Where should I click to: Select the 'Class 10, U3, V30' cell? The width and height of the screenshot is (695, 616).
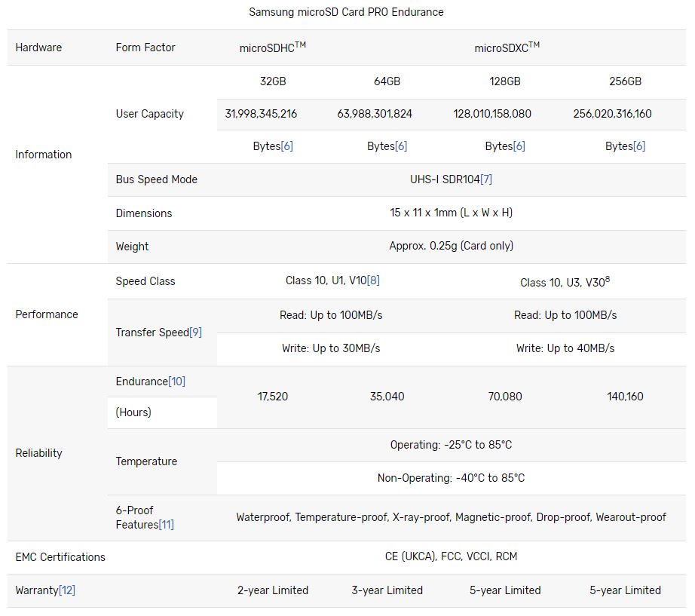tap(565, 282)
